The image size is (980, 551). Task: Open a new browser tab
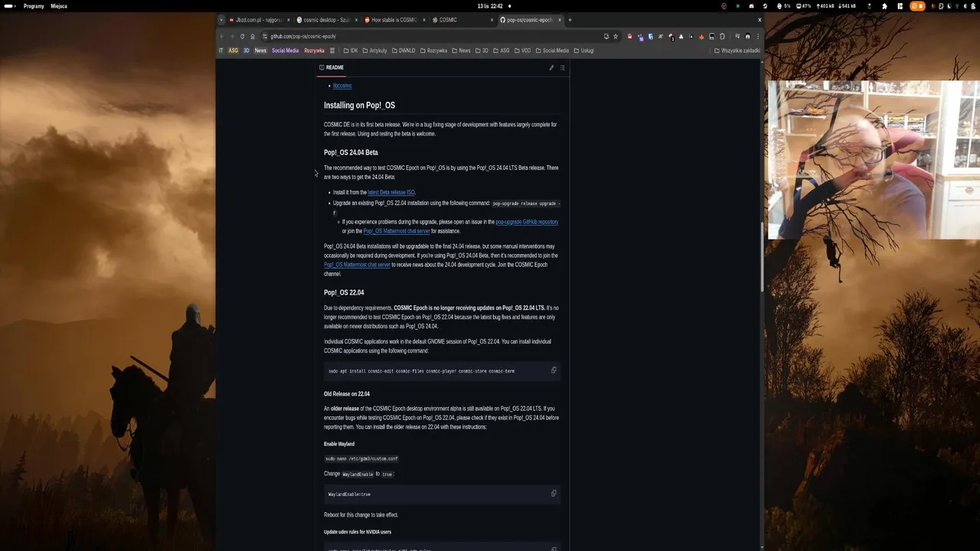click(570, 20)
